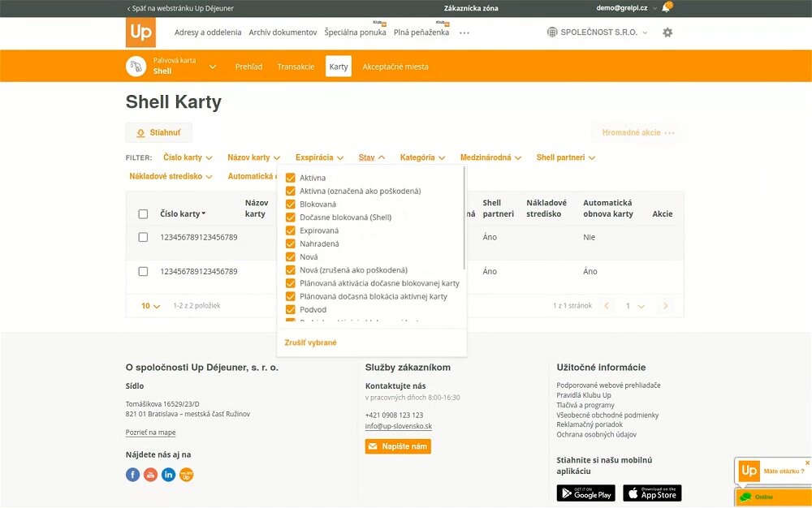812x508 pixels.
Task: Click the Stav dropdown list scrollbar
Action: [464, 217]
